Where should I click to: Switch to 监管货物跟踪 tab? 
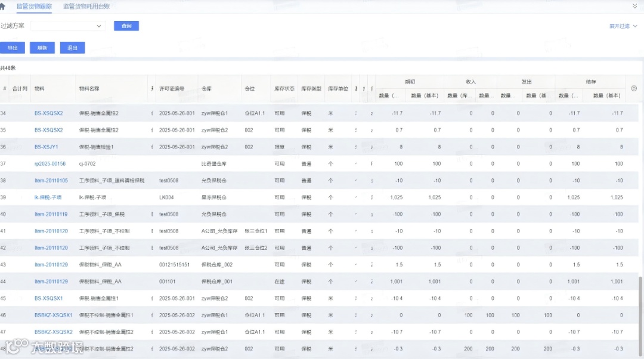coord(34,6)
